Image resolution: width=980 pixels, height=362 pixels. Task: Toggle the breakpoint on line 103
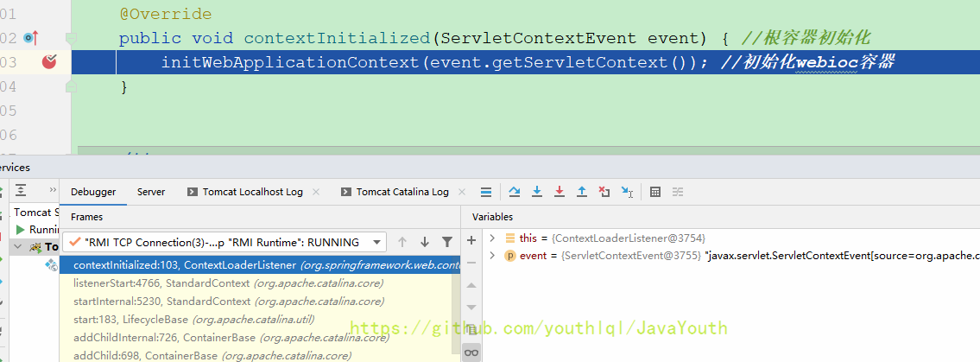pyautogui.click(x=49, y=61)
